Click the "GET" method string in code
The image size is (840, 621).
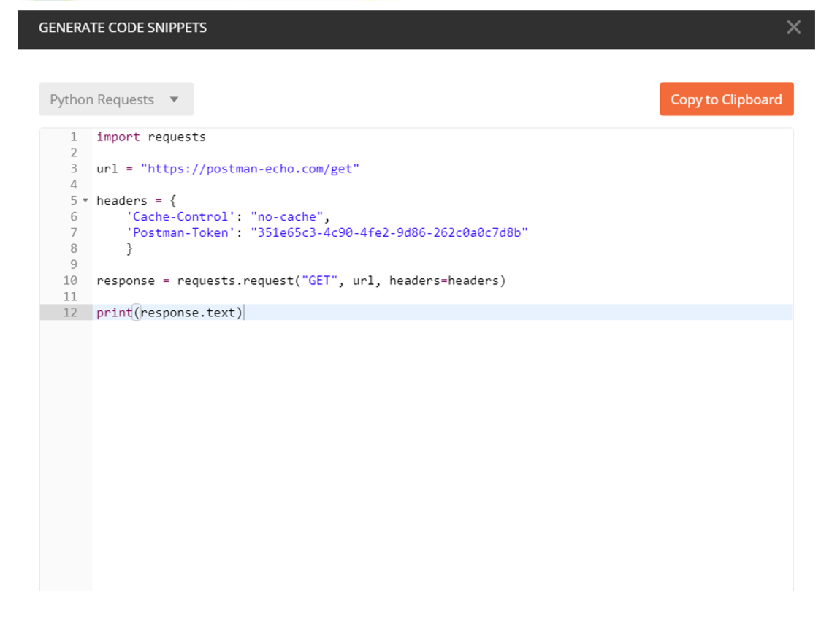pyautogui.click(x=320, y=281)
